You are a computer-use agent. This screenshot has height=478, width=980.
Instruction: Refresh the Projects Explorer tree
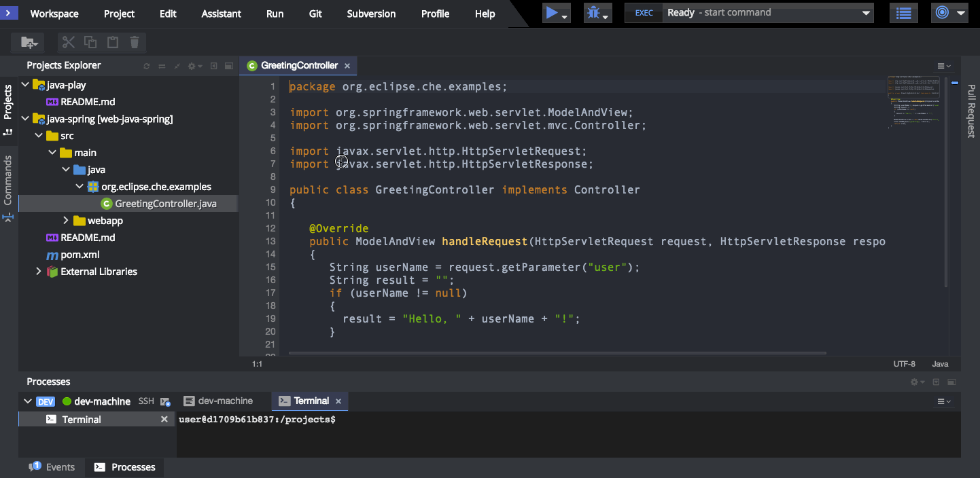[146, 65]
